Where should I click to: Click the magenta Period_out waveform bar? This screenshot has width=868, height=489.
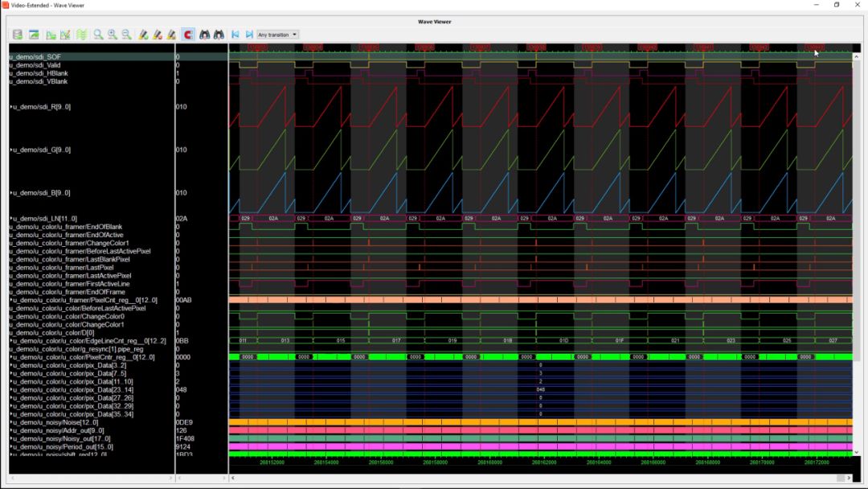[541, 446]
